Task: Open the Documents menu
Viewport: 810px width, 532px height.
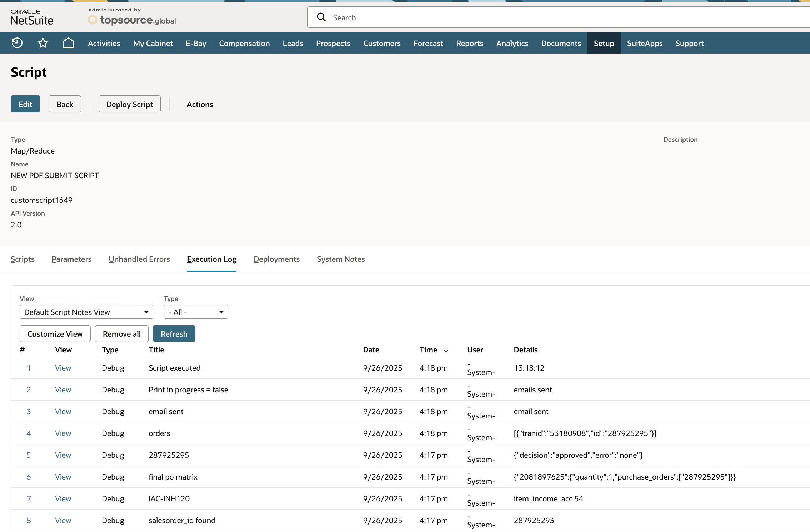Action: (x=561, y=43)
